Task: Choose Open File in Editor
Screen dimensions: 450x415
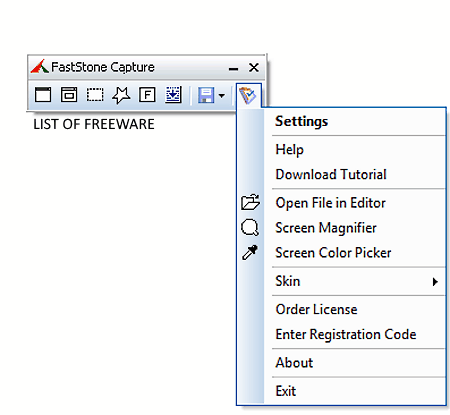Action: coord(355,203)
